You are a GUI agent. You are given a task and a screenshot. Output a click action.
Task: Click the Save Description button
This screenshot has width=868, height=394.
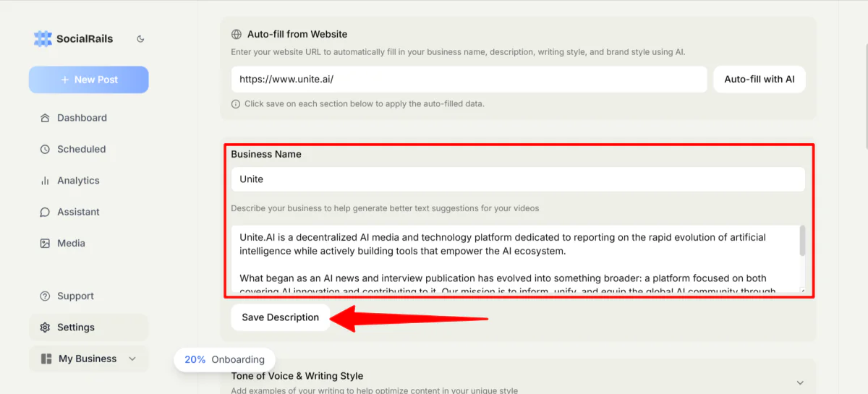281,317
